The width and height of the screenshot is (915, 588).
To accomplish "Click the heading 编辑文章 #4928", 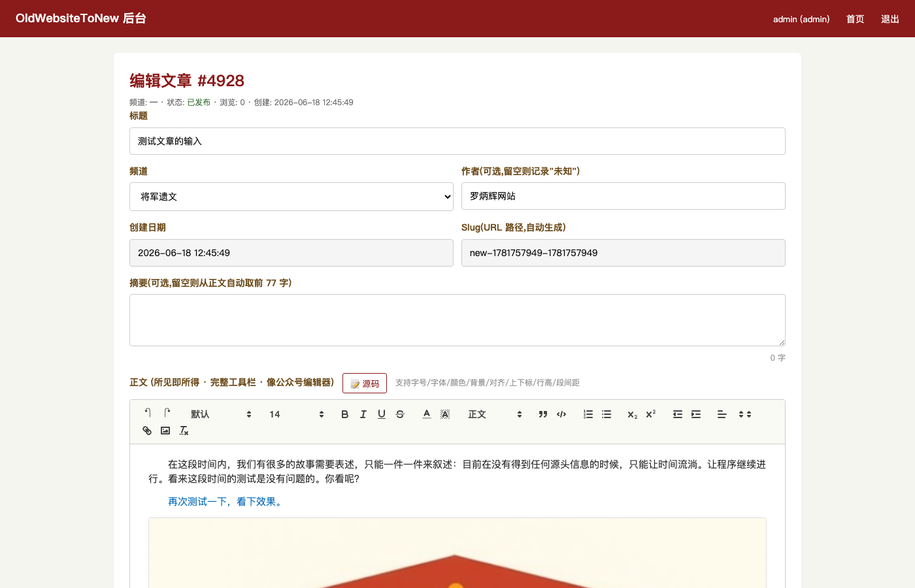I will pyautogui.click(x=187, y=81).
